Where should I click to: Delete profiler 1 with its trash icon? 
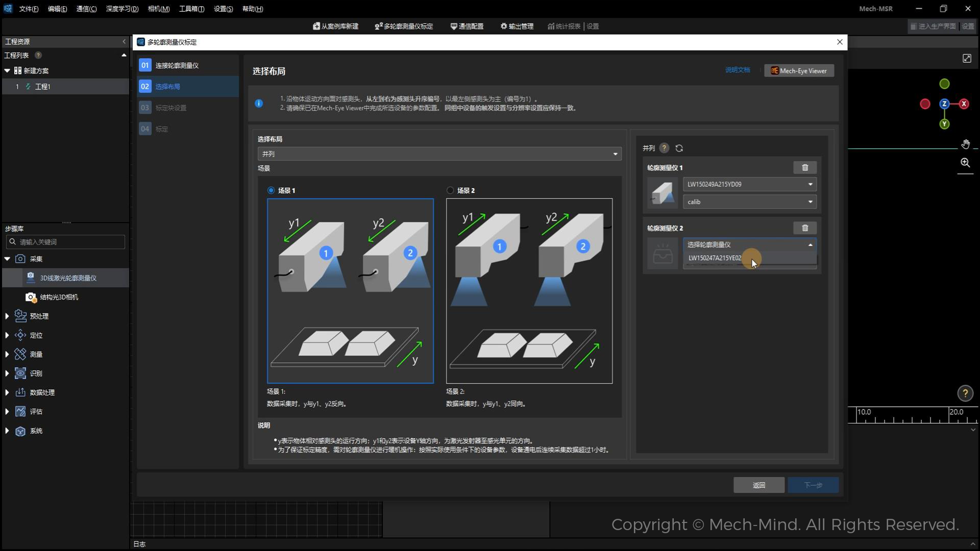[805, 168]
